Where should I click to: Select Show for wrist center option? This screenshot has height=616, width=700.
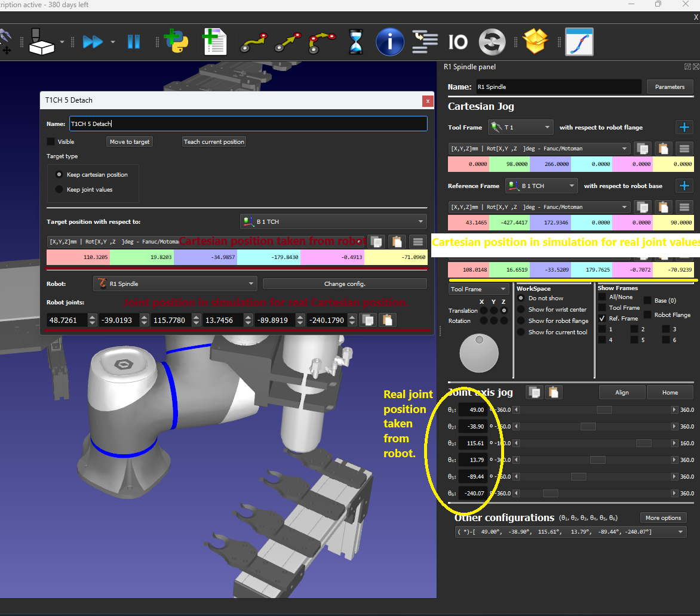tap(521, 309)
